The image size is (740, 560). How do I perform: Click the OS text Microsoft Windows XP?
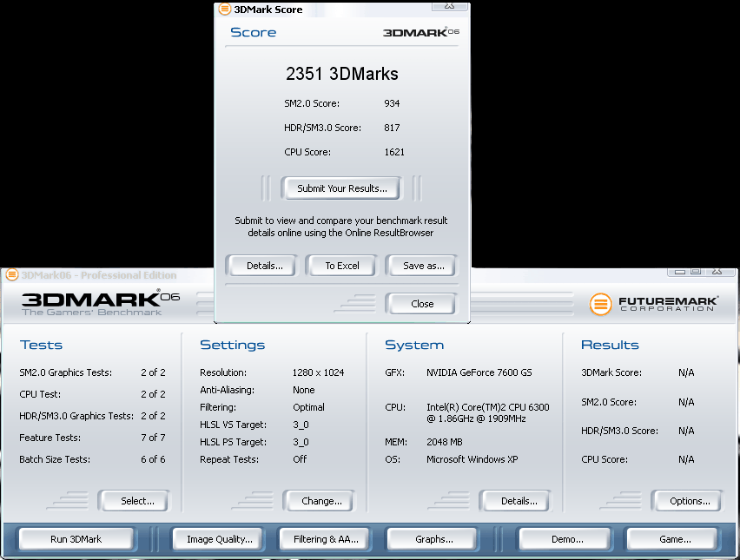pyautogui.click(x=472, y=459)
